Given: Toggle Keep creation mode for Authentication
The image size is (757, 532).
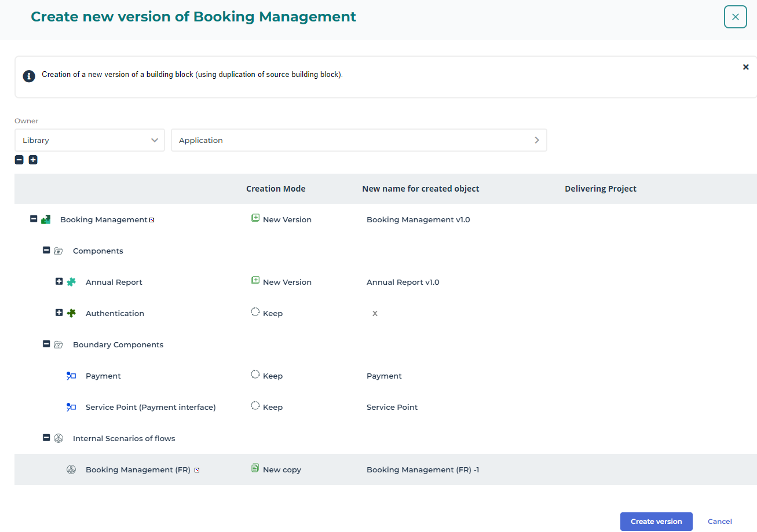Looking at the screenshot, I should [x=255, y=313].
